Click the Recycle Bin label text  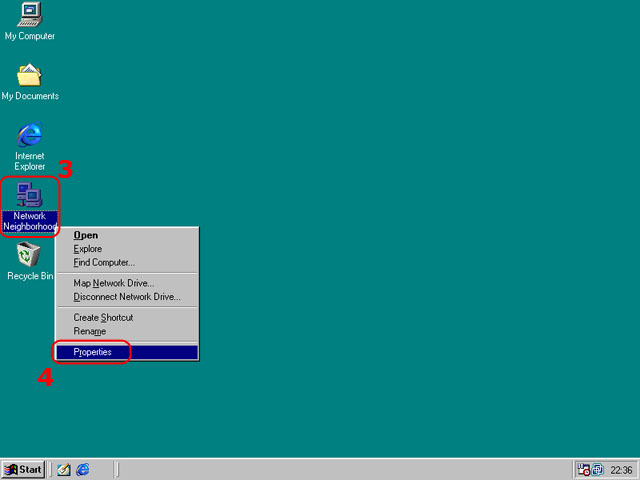pos(30,276)
